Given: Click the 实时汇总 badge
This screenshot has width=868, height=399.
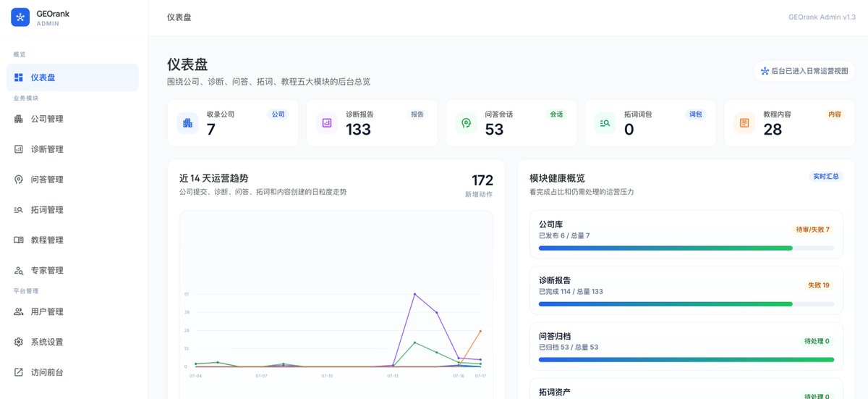Looking at the screenshot, I should tap(826, 176).
